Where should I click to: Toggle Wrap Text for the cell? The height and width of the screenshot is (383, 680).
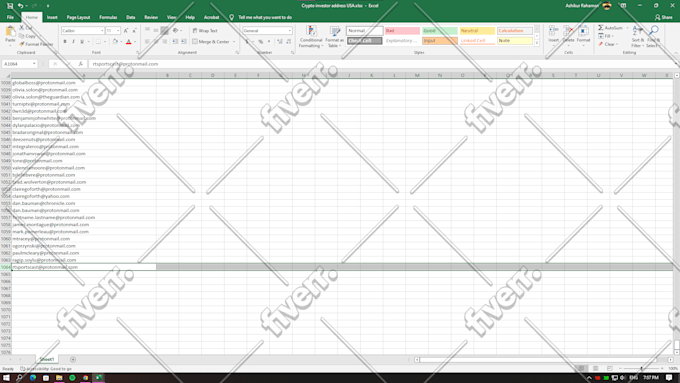point(205,31)
